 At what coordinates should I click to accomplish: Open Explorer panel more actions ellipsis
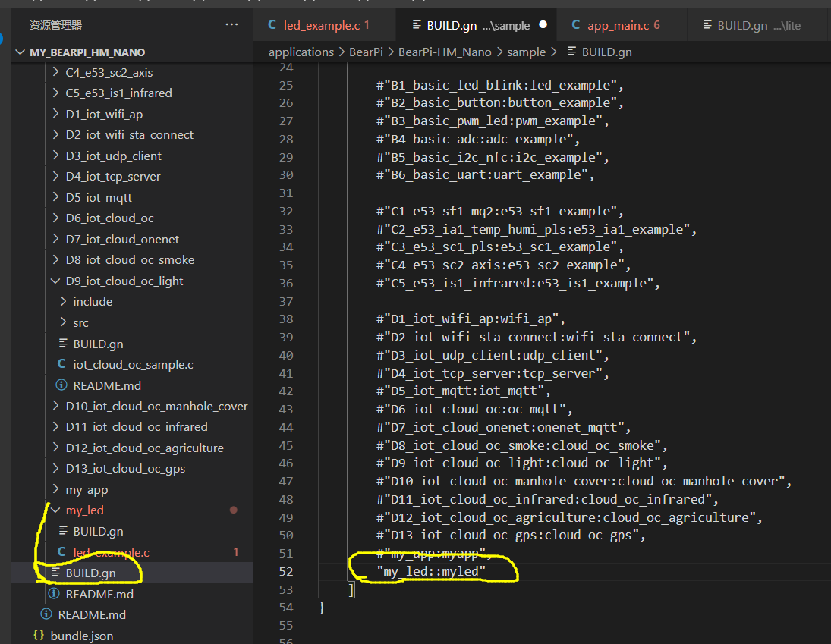click(x=231, y=24)
